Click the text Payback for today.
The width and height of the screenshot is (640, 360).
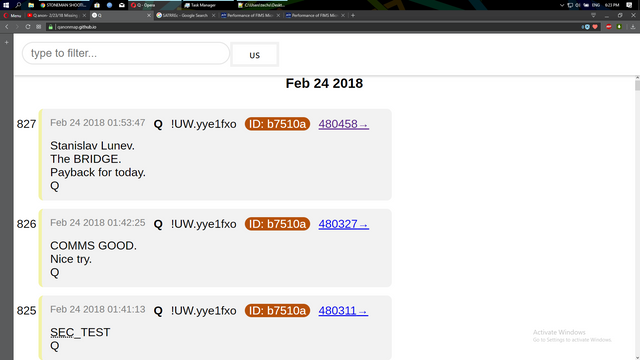[x=98, y=173]
